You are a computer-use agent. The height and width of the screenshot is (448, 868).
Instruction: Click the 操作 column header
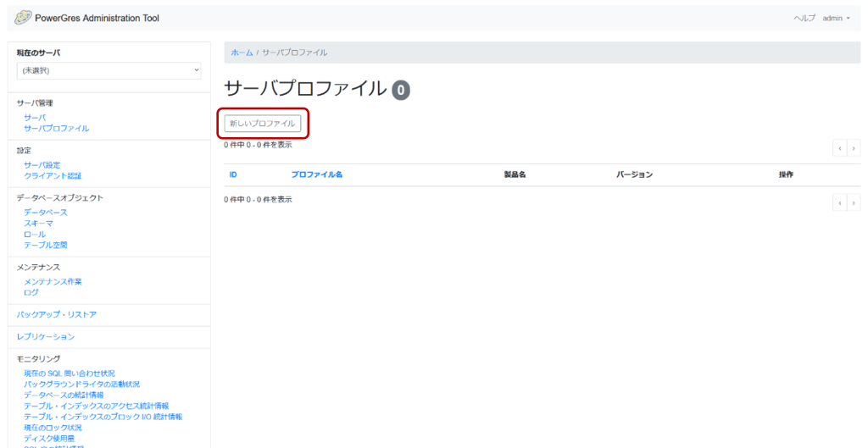786,174
